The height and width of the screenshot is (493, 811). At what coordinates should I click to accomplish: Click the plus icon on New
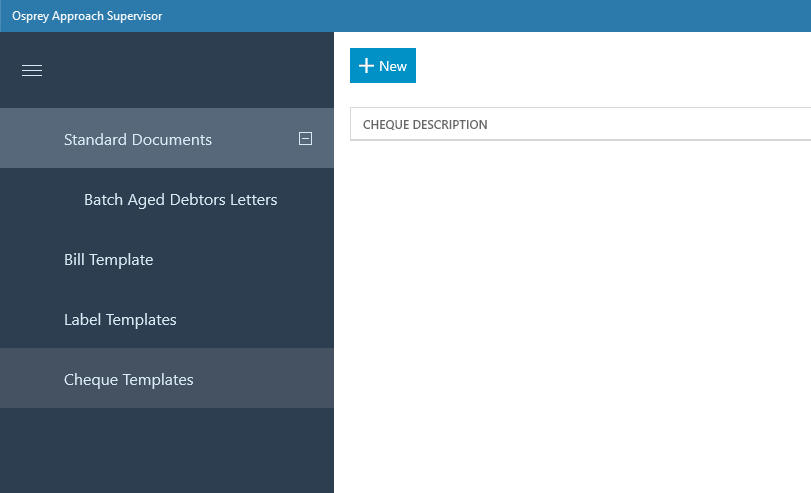tap(366, 66)
